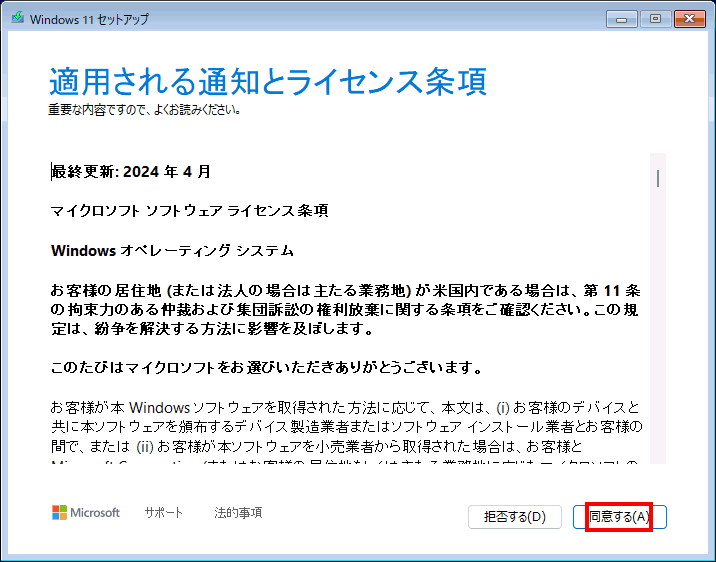Viewport: 716px width, 562px height.
Task: Click the line Windows オペレーティング システム
Action: point(172,251)
